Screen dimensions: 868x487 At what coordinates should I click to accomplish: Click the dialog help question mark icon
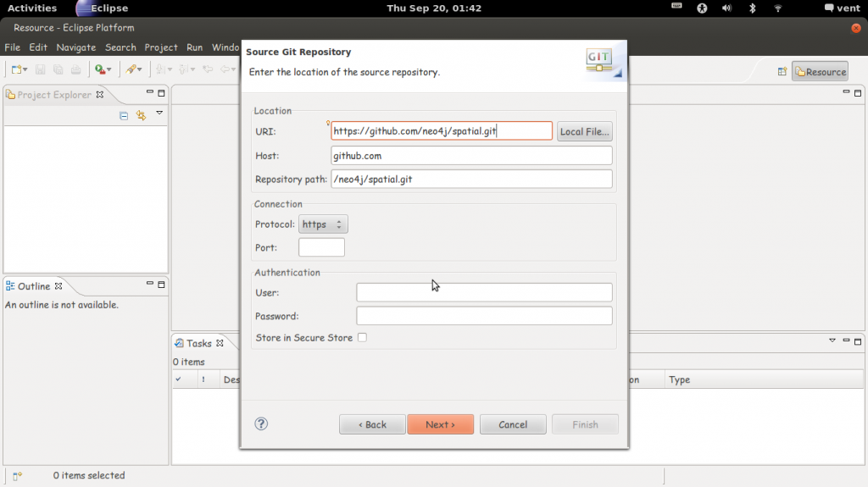coord(261,424)
